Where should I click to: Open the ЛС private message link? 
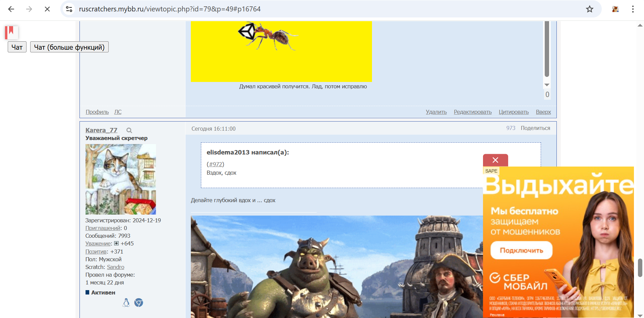(x=118, y=112)
